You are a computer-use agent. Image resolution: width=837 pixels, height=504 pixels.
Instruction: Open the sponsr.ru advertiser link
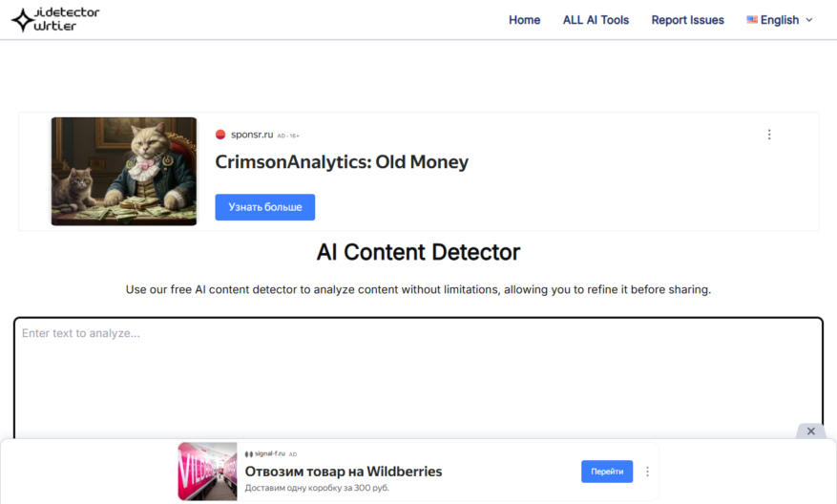coord(252,135)
